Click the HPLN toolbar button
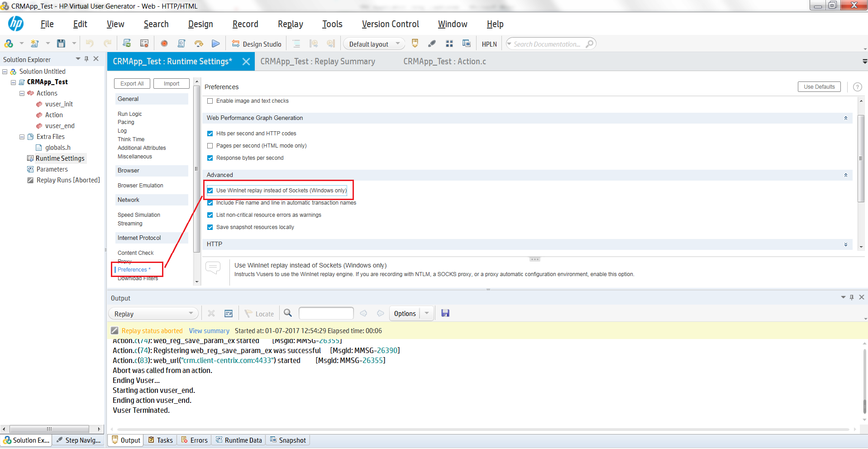Viewport: 868px width, 449px height. (489, 44)
